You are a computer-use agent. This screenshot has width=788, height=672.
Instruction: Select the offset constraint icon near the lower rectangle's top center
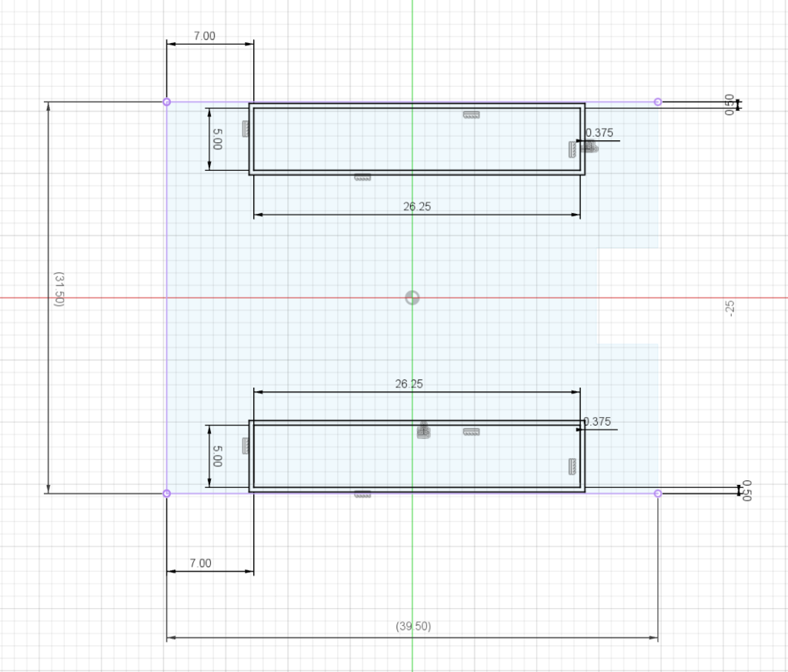point(424,430)
